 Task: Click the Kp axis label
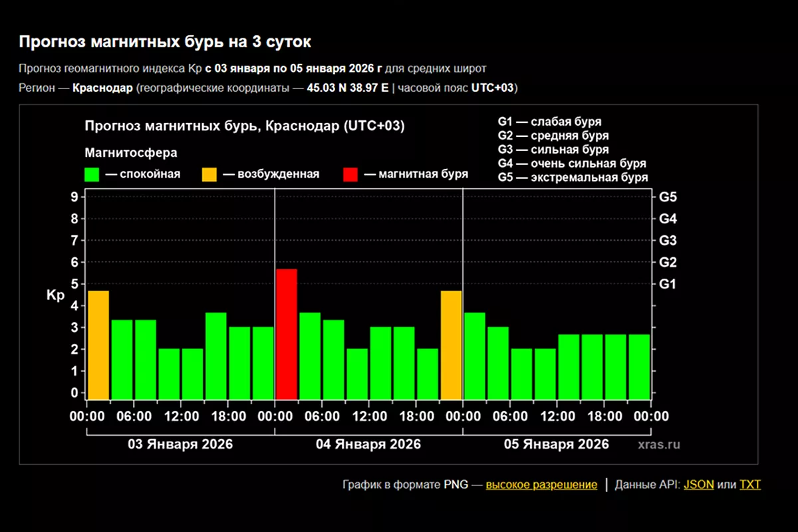click(x=55, y=296)
